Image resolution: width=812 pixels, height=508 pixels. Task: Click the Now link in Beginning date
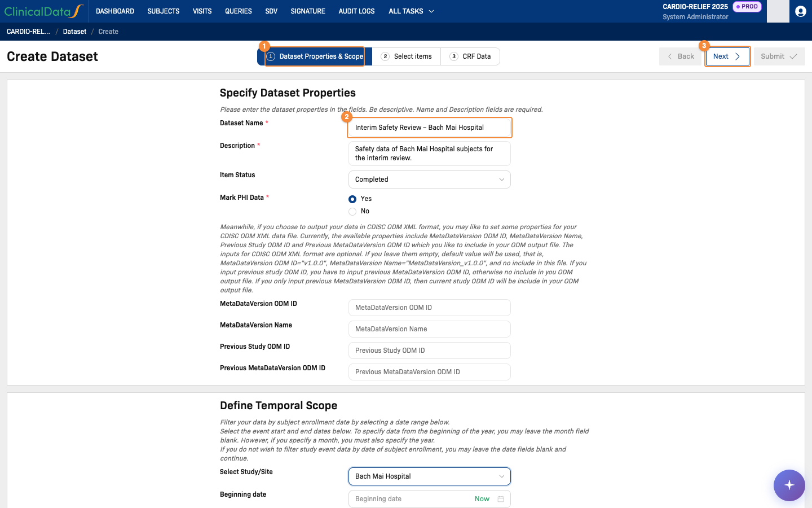pos(482,499)
